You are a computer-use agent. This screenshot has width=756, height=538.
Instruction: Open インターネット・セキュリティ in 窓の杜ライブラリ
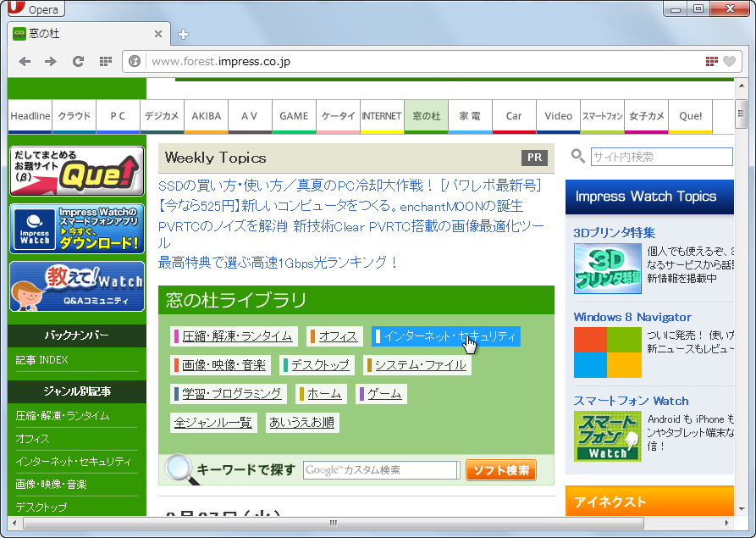point(446,336)
